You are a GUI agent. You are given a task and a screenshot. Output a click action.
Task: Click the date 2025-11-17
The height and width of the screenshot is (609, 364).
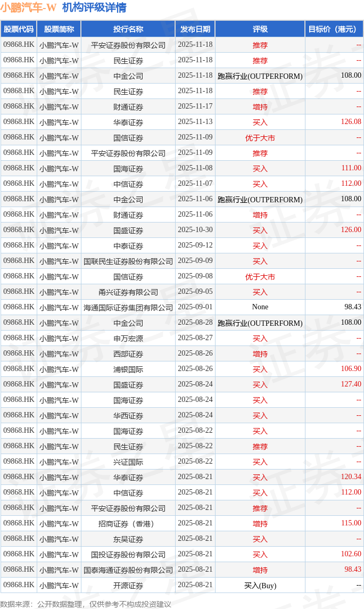pos(195,106)
